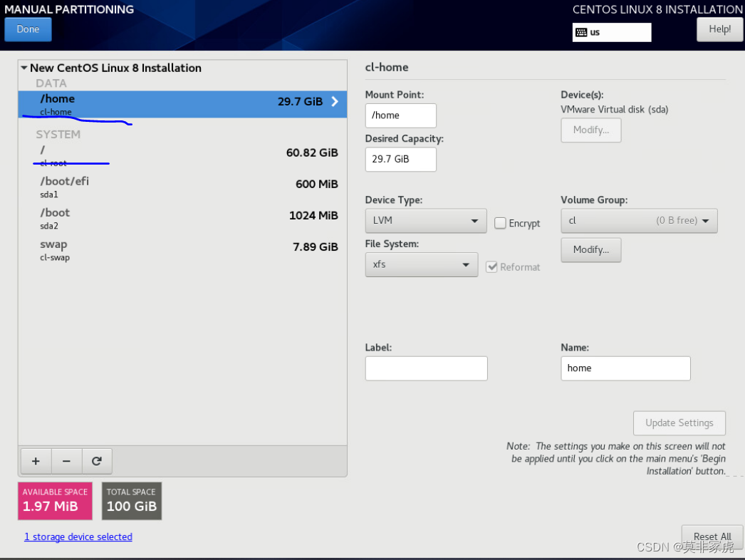Click the 60.82 GiB size value
The width and height of the screenshot is (745, 560).
pyautogui.click(x=312, y=152)
